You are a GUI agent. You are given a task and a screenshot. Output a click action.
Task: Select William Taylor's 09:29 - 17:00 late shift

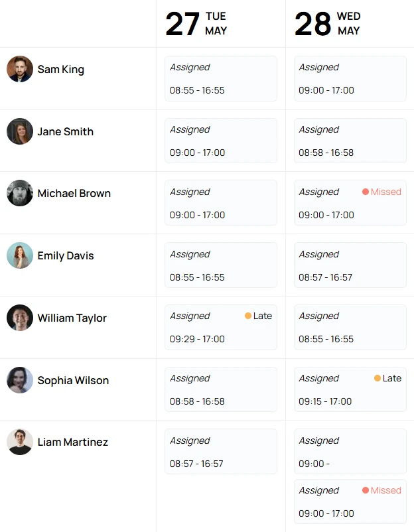[x=221, y=328]
